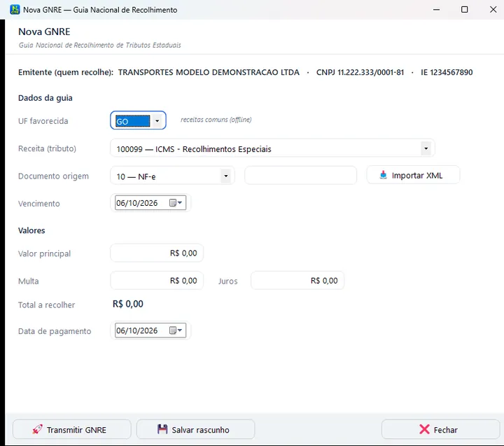The height and width of the screenshot is (446, 504).
Task: Click the UF favorecida label
Action: [43, 121]
